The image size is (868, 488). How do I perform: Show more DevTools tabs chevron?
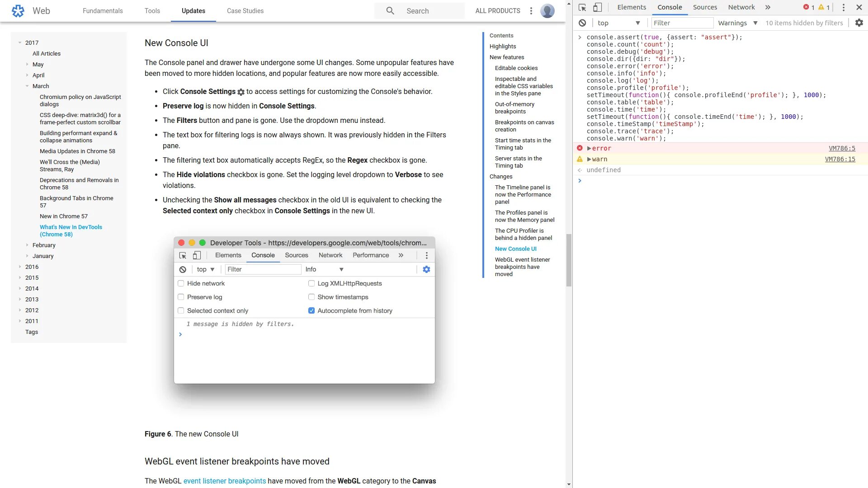click(x=768, y=7)
